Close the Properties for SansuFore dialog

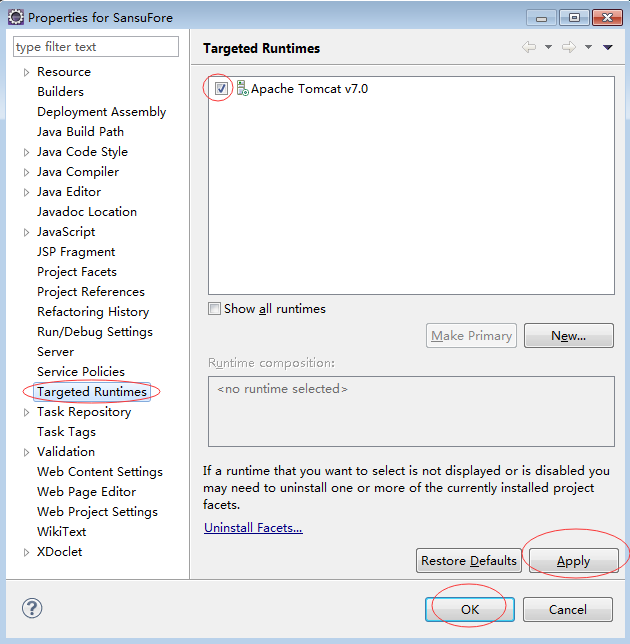(607, 18)
